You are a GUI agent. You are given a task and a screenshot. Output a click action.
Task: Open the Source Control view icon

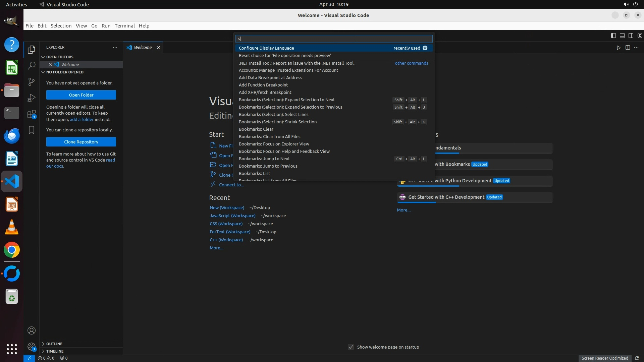(32, 82)
